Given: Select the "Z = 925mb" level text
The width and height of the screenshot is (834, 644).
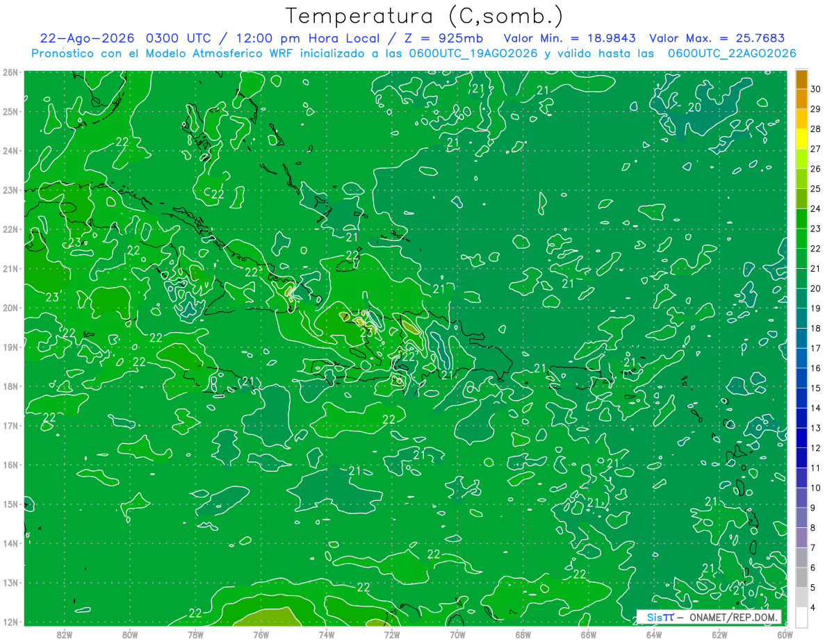Looking at the screenshot, I should pos(442,38).
